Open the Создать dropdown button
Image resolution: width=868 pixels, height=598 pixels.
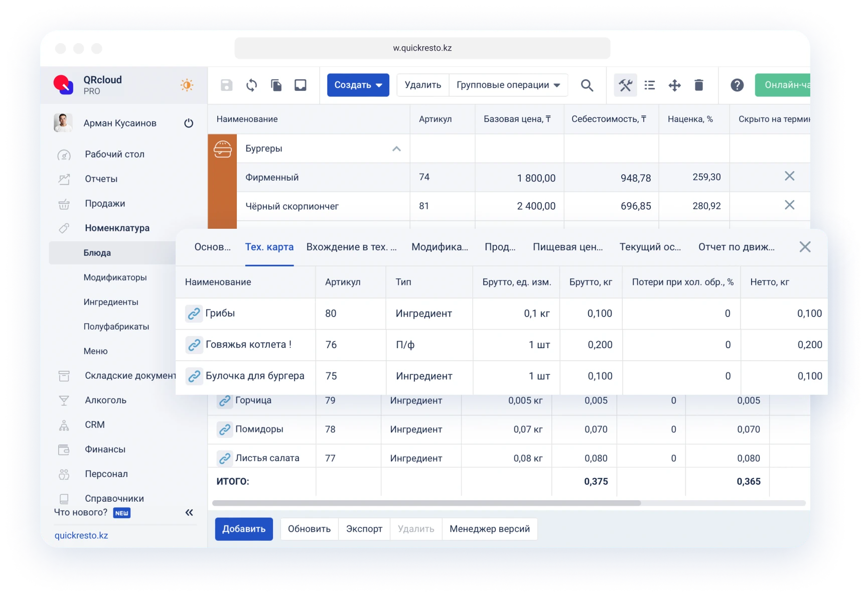pos(358,85)
